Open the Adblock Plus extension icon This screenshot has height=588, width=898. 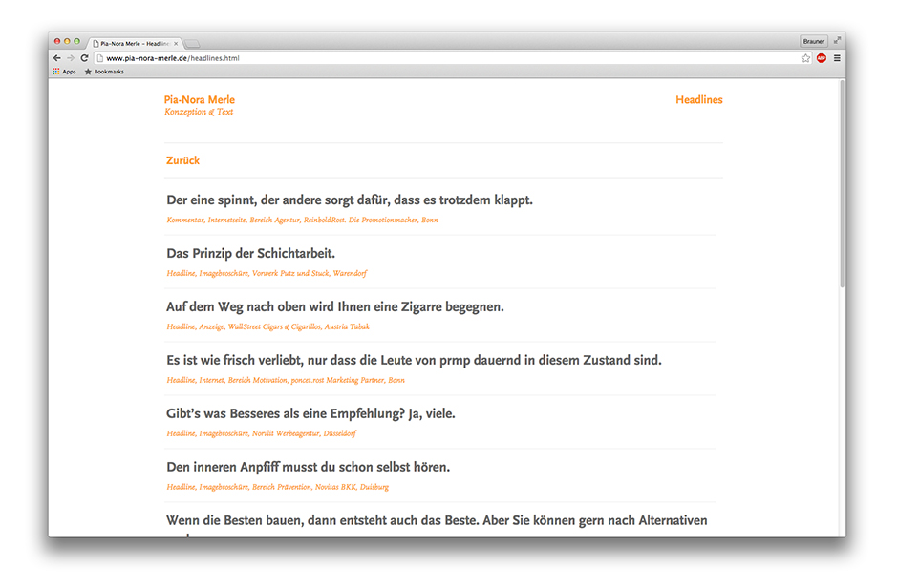tap(822, 58)
